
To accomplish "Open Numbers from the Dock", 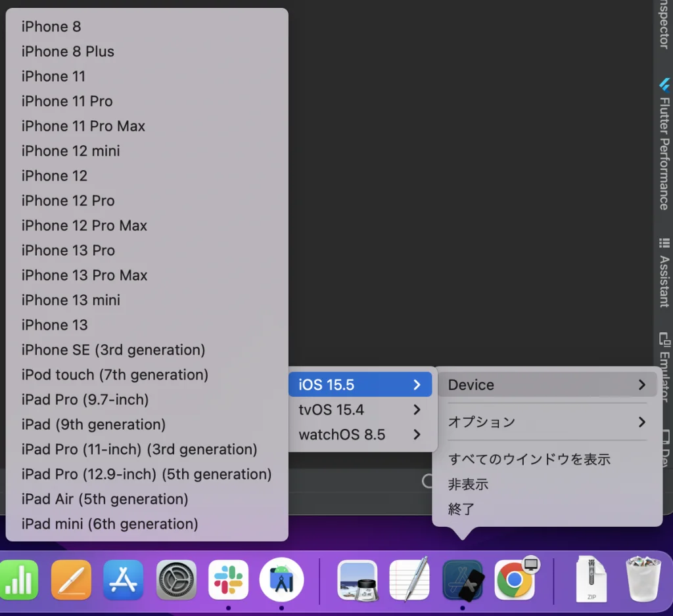I will tap(18, 579).
